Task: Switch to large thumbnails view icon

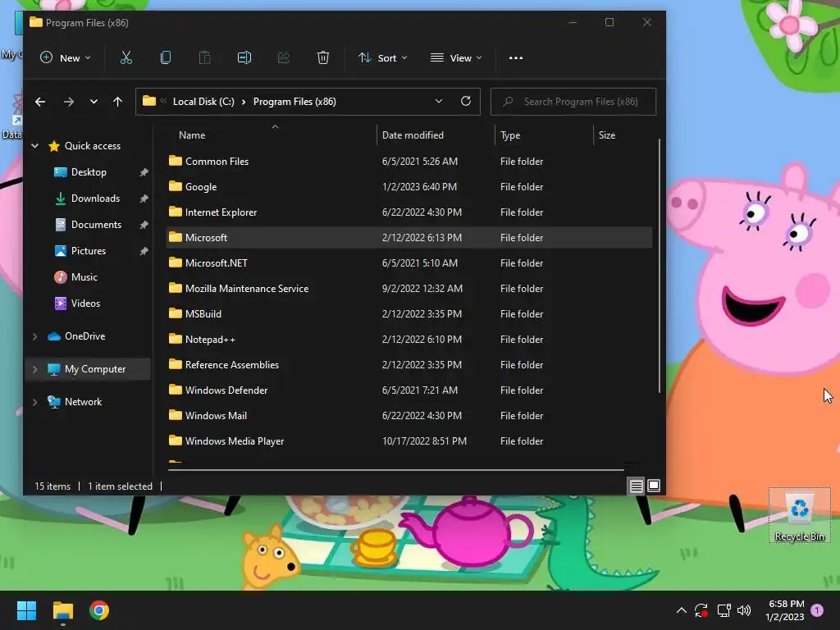Action: pos(654,486)
